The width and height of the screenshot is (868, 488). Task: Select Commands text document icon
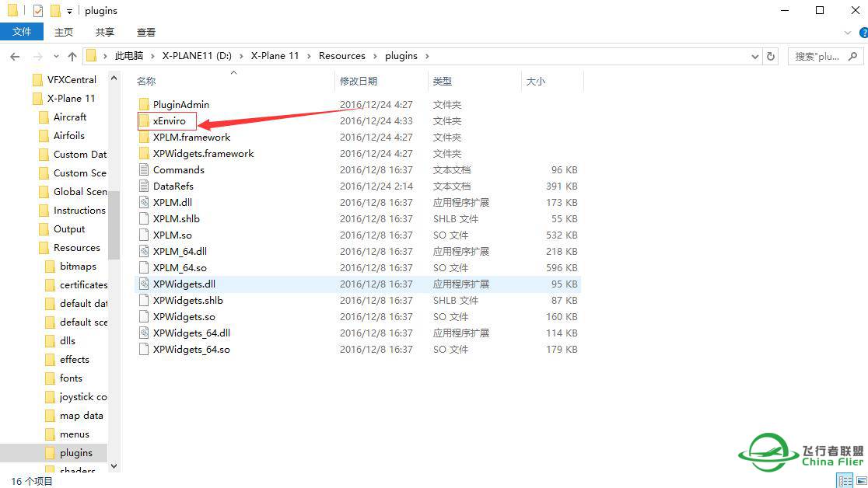144,169
